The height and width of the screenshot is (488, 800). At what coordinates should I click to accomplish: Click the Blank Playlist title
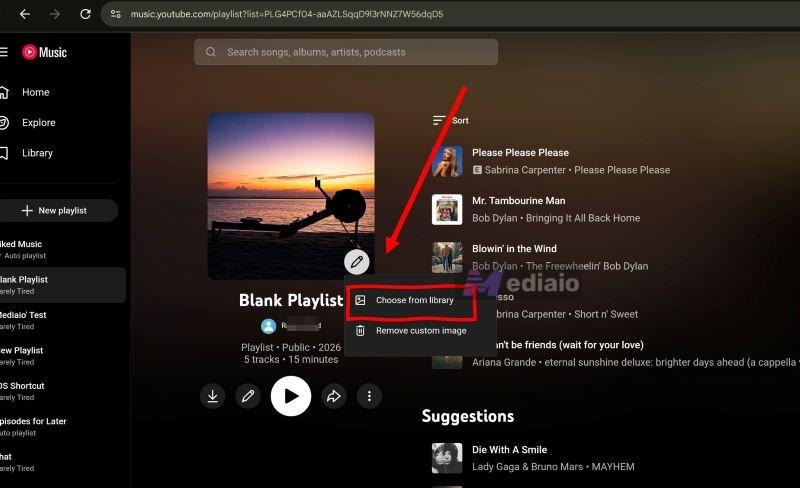[x=291, y=300]
